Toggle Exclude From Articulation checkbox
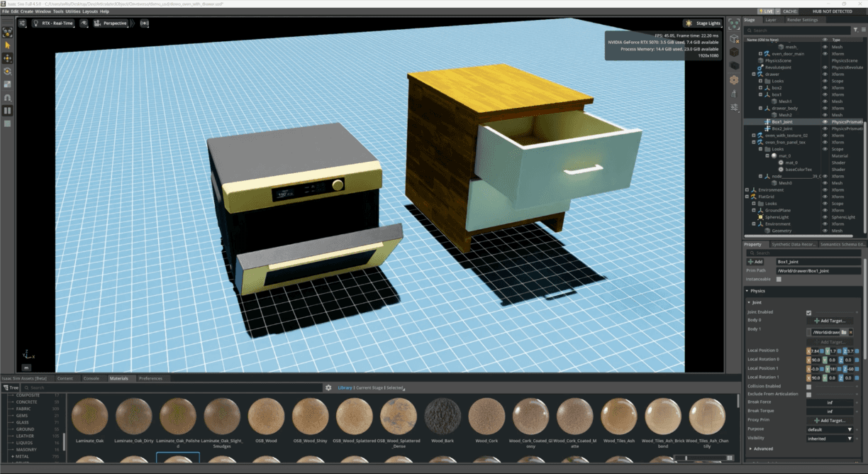868x474 pixels. pyautogui.click(x=809, y=394)
